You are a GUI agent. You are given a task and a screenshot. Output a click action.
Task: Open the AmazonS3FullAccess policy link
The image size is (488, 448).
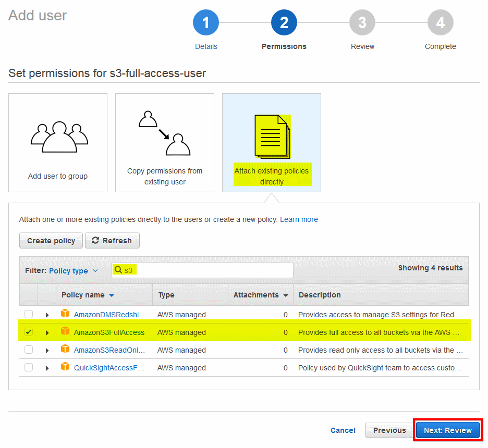pos(109,332)
